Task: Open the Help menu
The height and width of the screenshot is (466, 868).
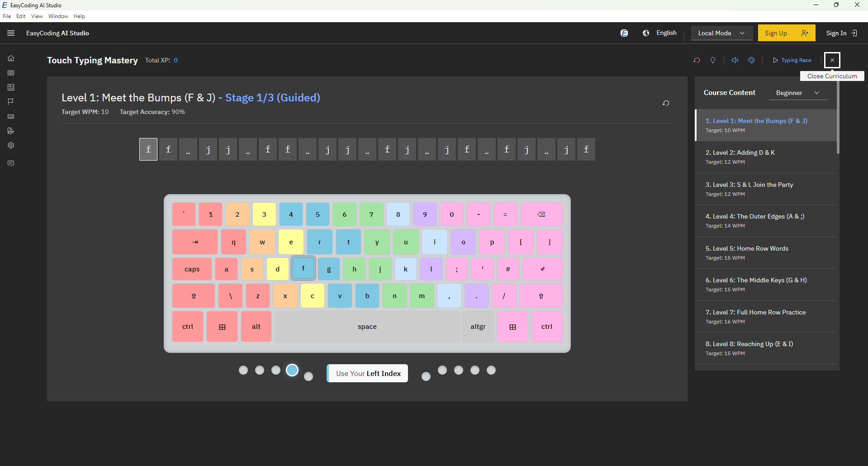Action: coord(79,16)
